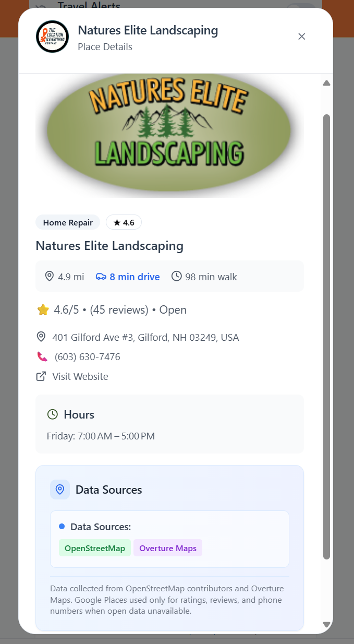Click the Natures Elite Landscaping dialog title

point(148,30)
